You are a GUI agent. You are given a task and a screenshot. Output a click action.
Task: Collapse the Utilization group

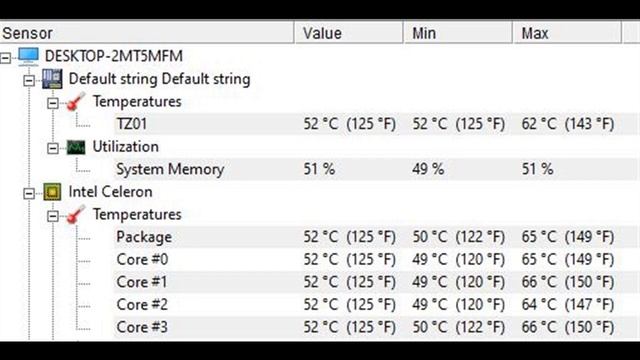pos(53,148)
